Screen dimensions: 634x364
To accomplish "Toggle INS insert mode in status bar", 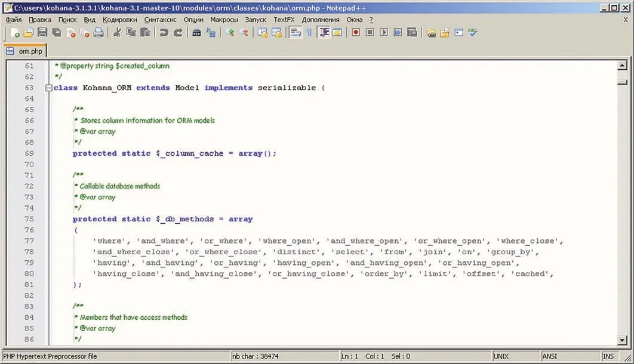I will pos(608,356).
